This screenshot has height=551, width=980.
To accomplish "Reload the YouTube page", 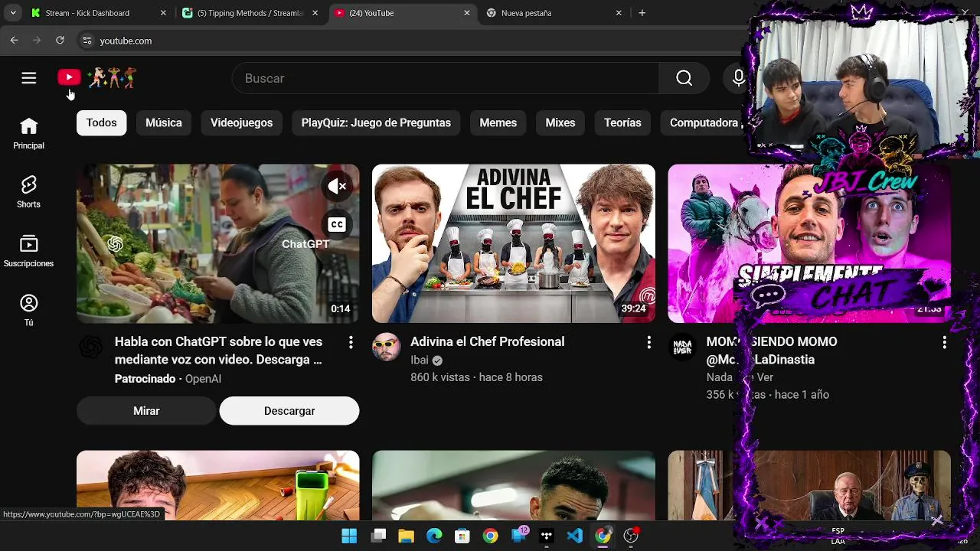I will pos(60,41).
